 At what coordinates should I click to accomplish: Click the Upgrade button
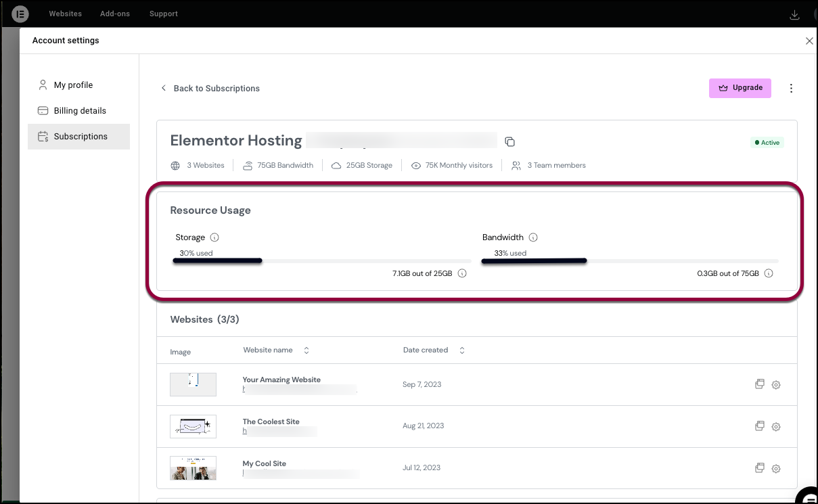pos(740,88)
